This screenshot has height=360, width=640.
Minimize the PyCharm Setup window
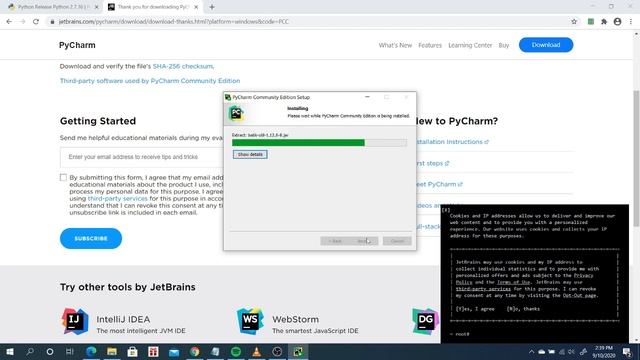click(x=367, y=97)
